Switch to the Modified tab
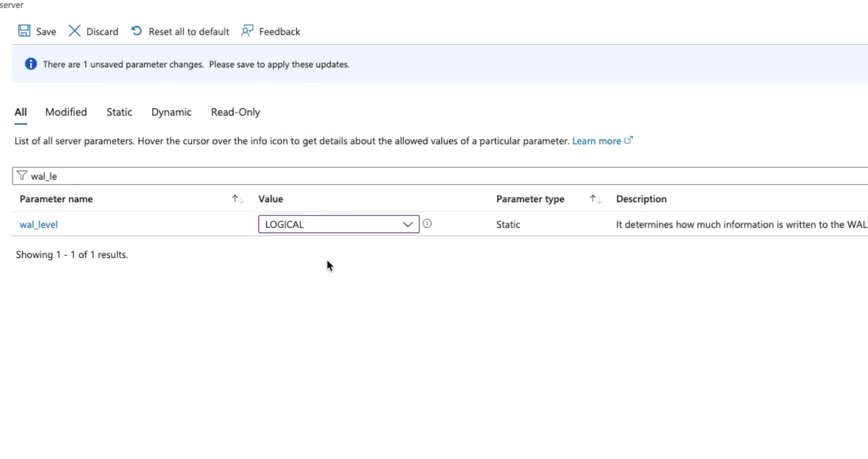The height and width of the screenshot is (459, 868). (66, 112)
